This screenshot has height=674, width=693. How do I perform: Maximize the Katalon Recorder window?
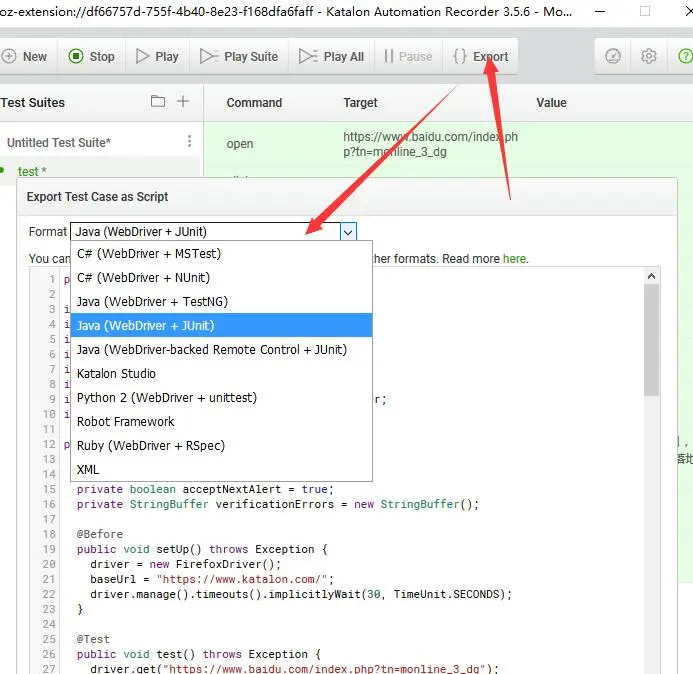coord(645,11)
